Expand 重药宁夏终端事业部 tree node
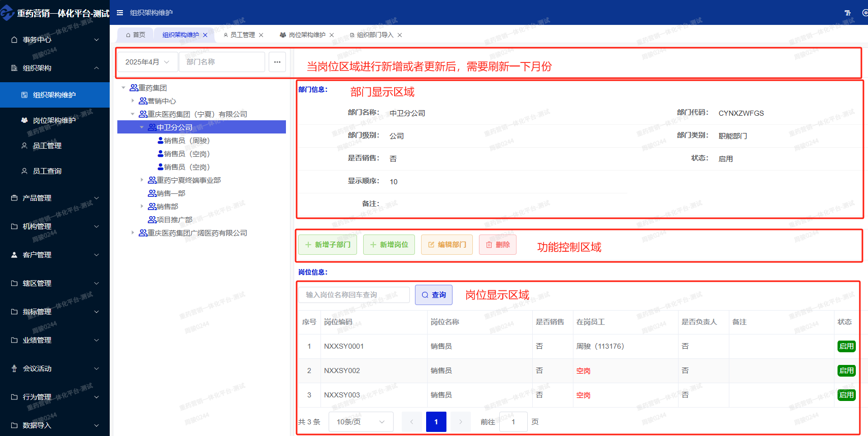Viewport: 868px width, 436px height. pyautogui.click(x=142, y=180)
